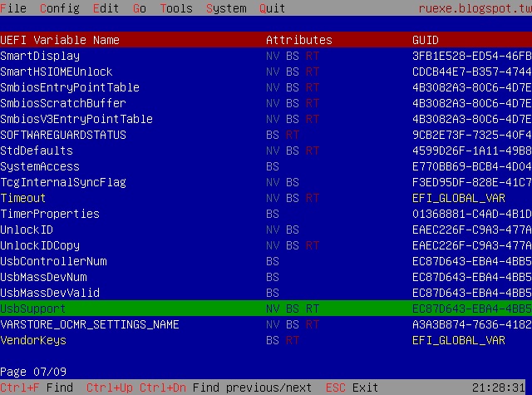532x395 pixels.
Task: Click the UEFI Variable Name column header
Action: 60,40
